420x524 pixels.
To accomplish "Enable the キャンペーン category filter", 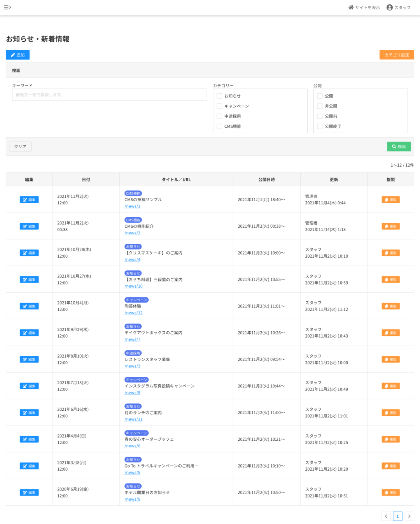I will coord(219,106).
